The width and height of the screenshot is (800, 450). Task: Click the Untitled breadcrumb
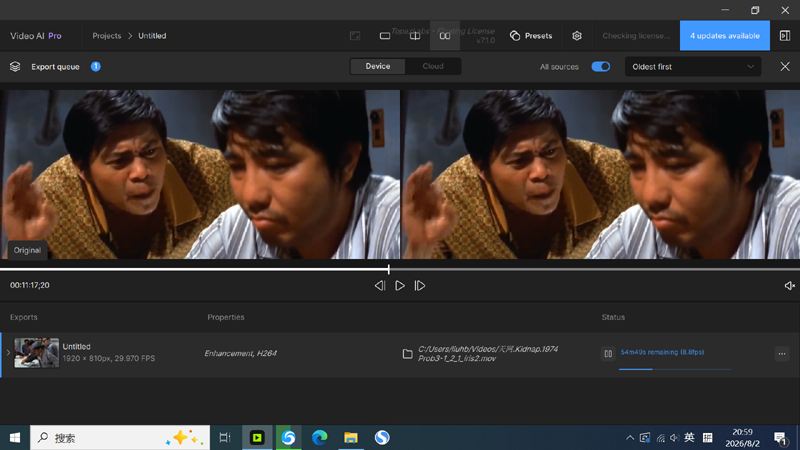click(152, 36)
